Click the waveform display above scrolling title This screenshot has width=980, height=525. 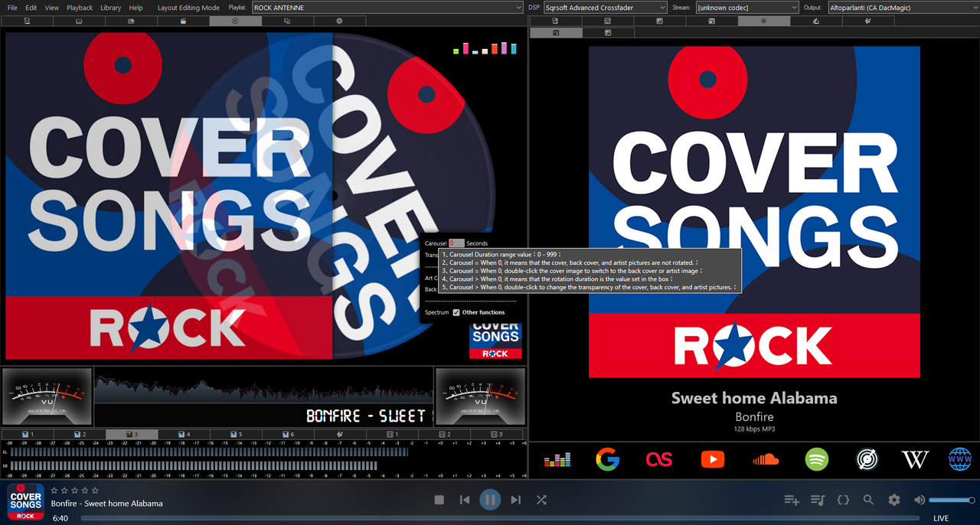[x=263, y=387]
